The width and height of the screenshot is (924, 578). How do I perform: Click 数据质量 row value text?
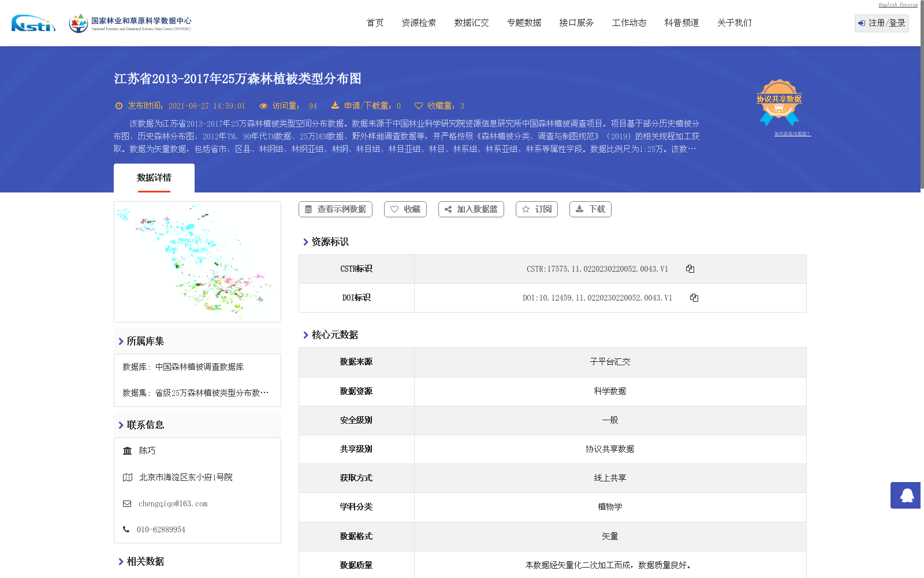608,565
